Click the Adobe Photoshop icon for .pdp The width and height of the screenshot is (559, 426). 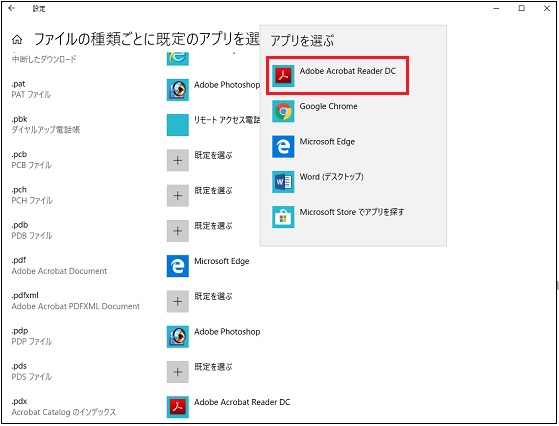(x=178, y=337)
